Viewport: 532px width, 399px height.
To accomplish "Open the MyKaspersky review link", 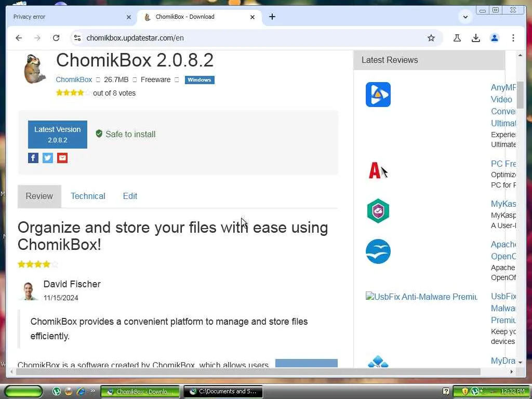I will (503, 204).
